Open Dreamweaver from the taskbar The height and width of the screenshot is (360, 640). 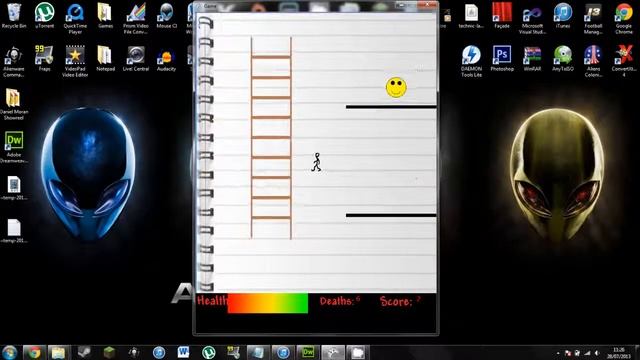pos(308,352)
